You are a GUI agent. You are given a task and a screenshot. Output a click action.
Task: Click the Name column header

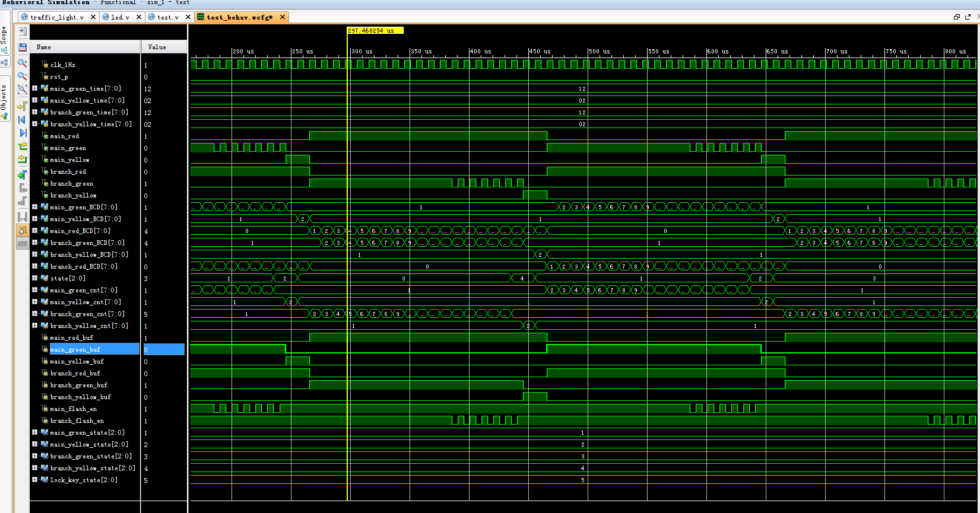(x=85, y=47)
